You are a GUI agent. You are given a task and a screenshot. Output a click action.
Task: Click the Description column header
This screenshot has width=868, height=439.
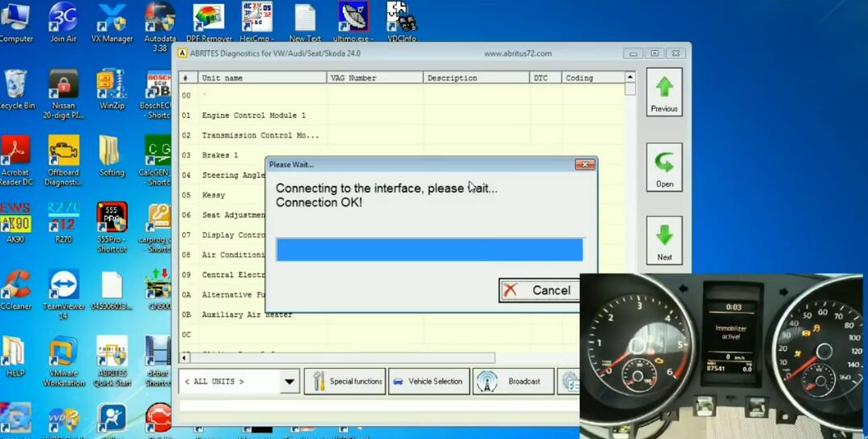(x=476, y=78)
